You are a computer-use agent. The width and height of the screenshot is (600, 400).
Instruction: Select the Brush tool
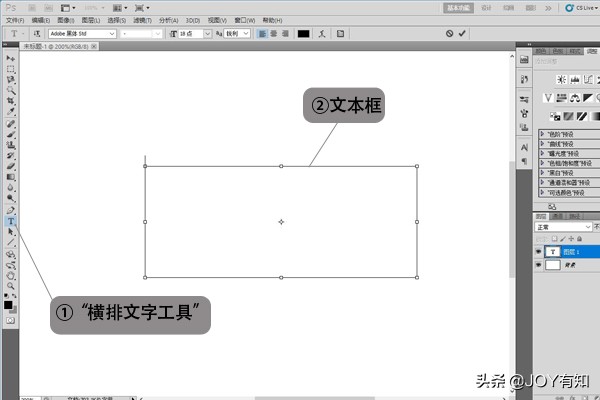pyautogui.click(x=10, y=134)
